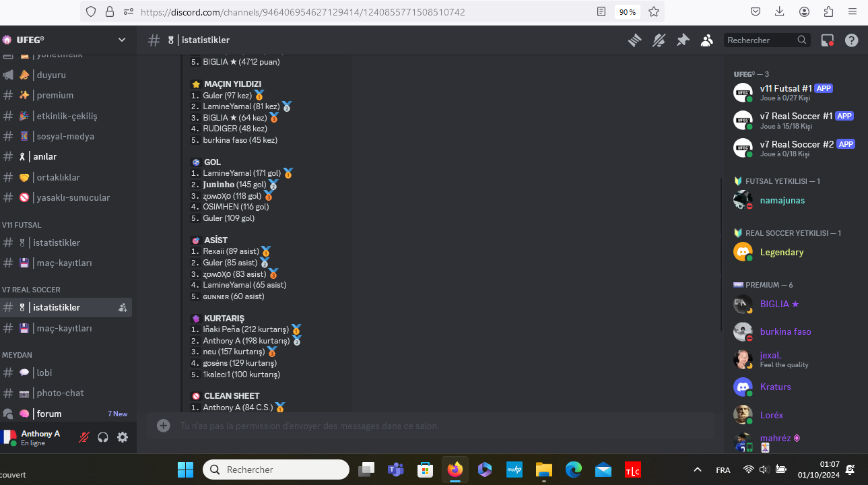Open the Discord help icon

[x=851, y=40]
